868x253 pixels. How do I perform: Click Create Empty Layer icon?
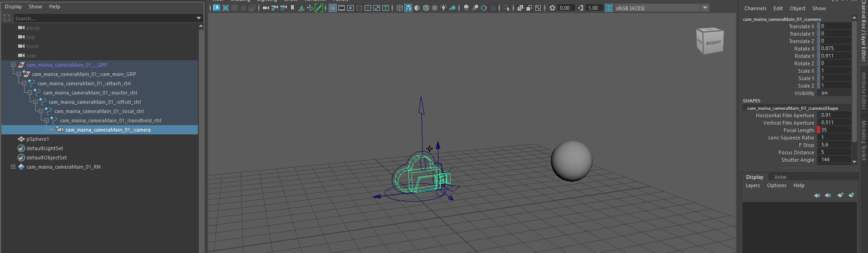[x=840, y=195]
